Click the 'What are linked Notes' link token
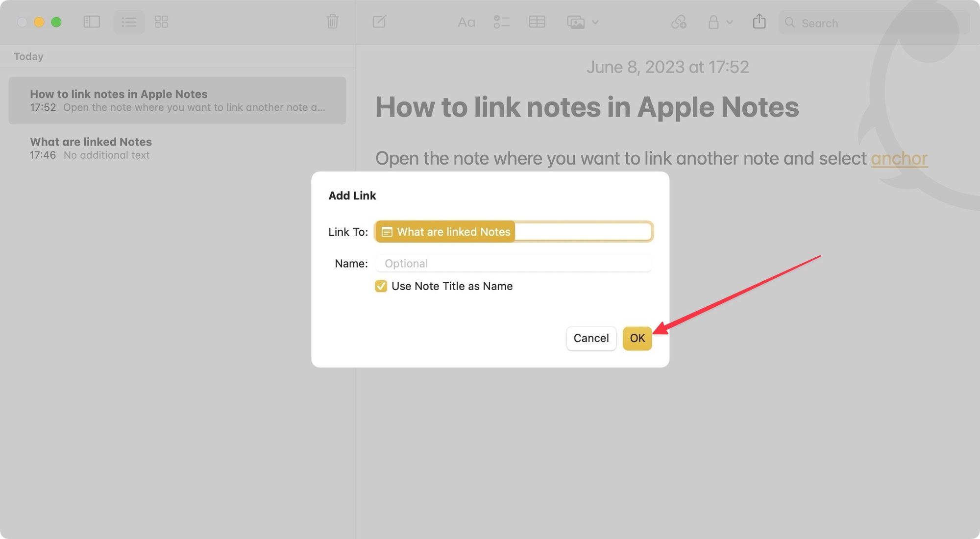This screenshot has width=980, height=539. [445, 232]
